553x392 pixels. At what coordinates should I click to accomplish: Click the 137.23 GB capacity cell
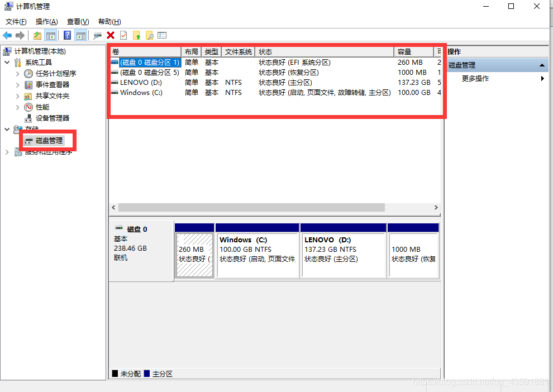click(x=414, y=83)
